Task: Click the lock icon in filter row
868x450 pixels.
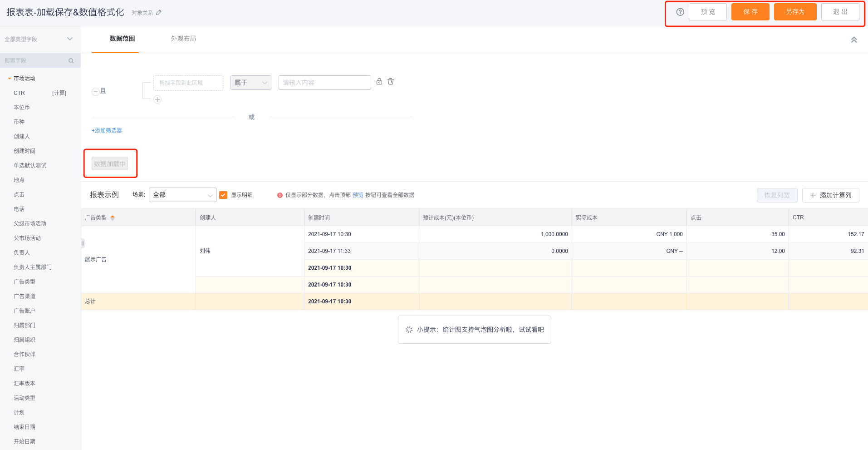Action: click(379, 82)
